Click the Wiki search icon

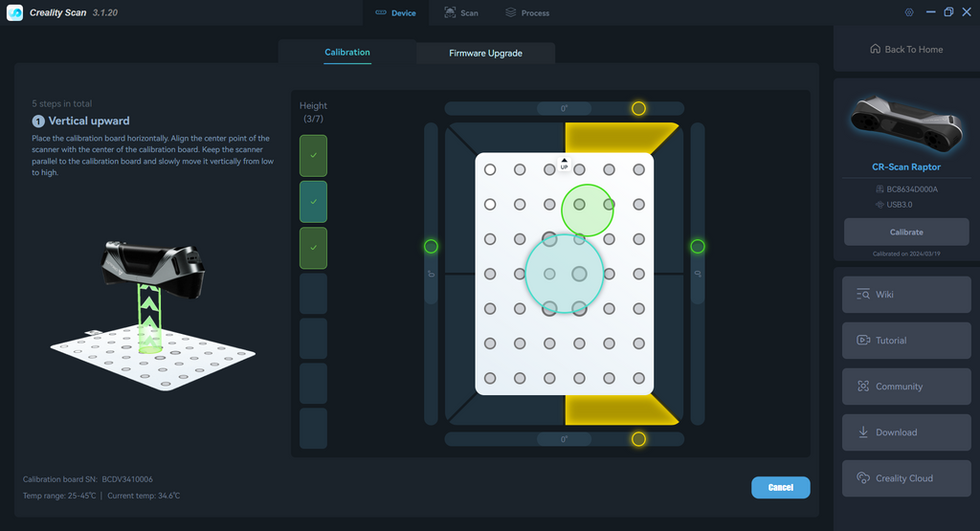[x=863, y=295]
